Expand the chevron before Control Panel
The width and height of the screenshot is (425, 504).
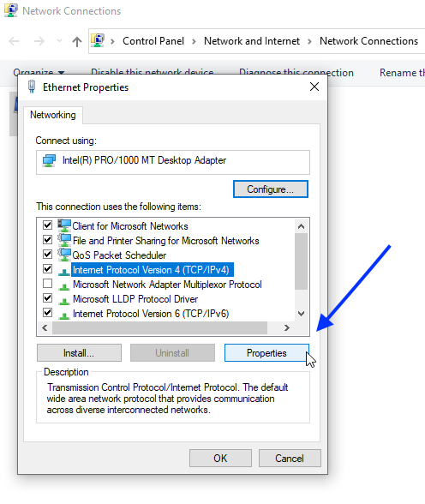pyautogui.click(x=112, y=41)
